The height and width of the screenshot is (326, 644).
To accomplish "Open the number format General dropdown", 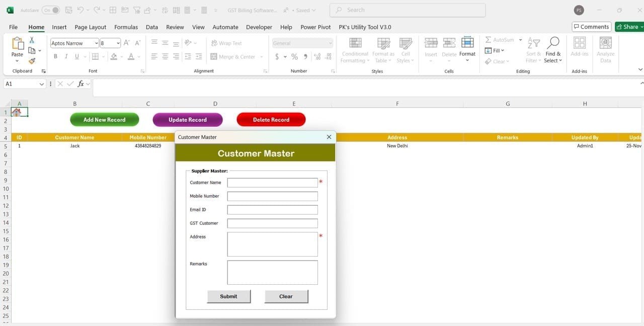I will click(x=330, y=43).
